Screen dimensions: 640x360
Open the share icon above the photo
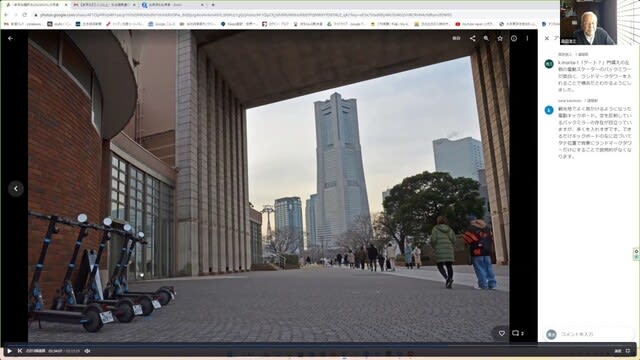tap(472, 38)
